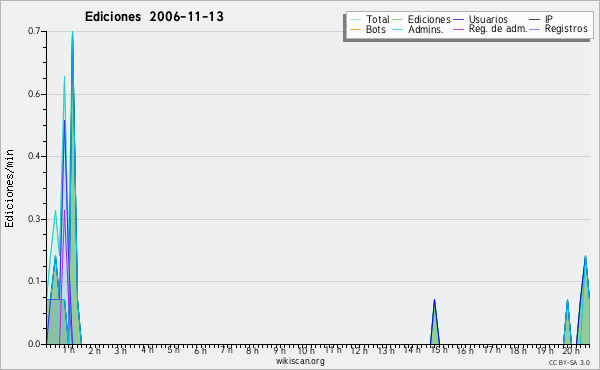Click the 0.3 y-axis value
This screenshot has height=370, width=600.
click(34, 219)
